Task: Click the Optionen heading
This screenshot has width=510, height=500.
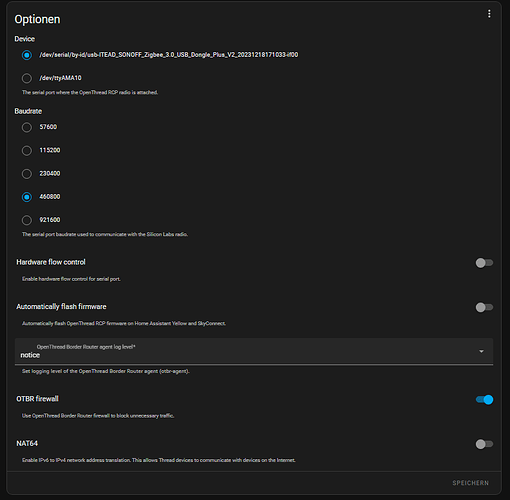Action: pyautogui.click(x=37, y=19)
